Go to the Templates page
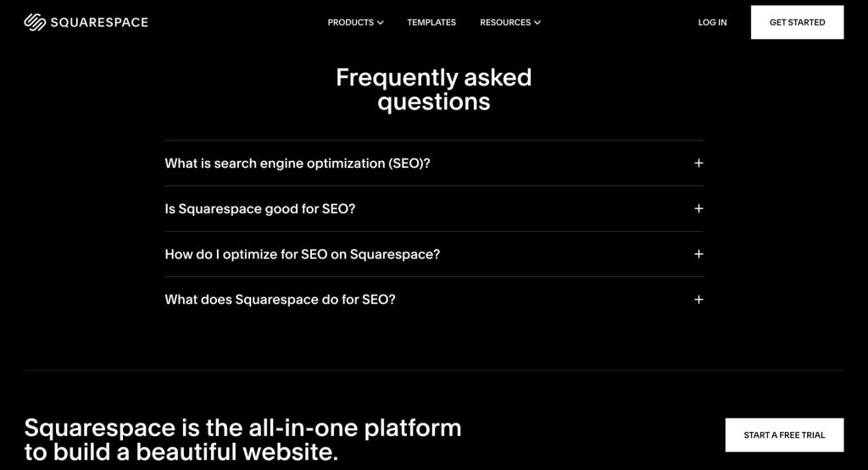The image size is (868, 470). point(431,22)
